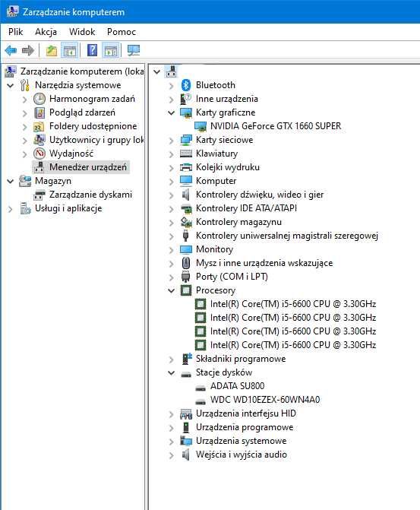Expand the Urządzenia systemowe category
Screen dimensions: 420x510
click(x=171, y=442)
